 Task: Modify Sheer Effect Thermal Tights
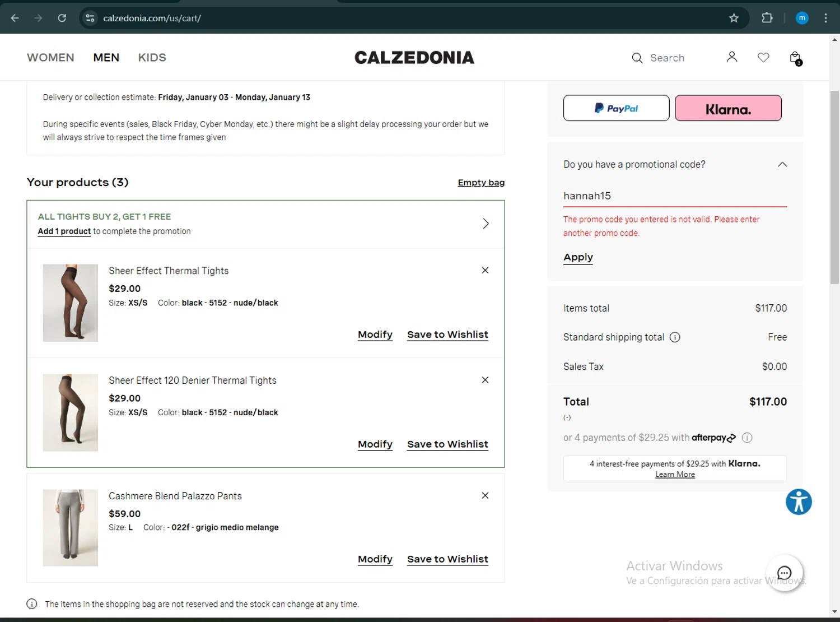[375, 335]
